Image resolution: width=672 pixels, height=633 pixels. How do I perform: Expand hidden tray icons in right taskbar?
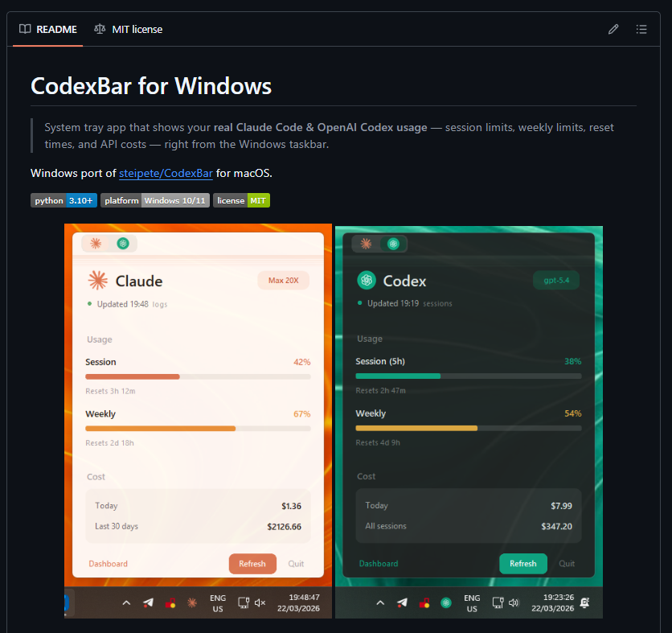point(380,603)
